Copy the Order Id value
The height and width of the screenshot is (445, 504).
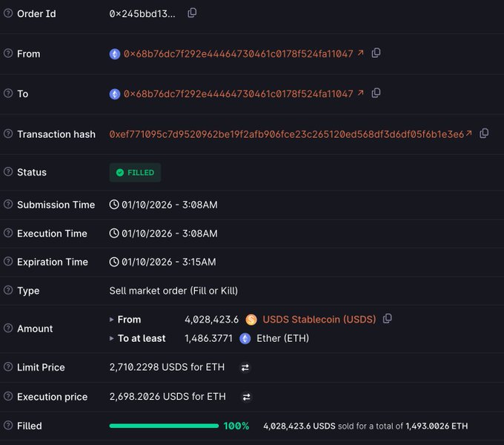(192, 13)
